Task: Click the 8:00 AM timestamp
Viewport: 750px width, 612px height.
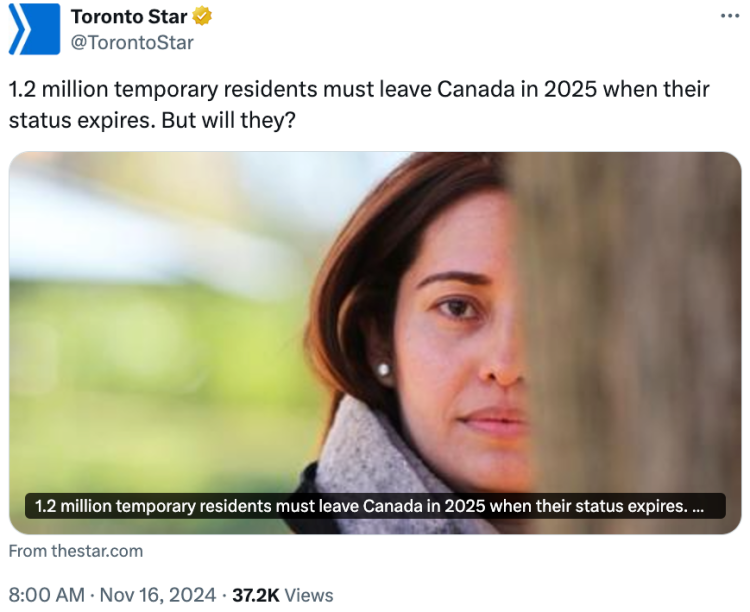Action: pyautogui.click(x=46, y=595)
